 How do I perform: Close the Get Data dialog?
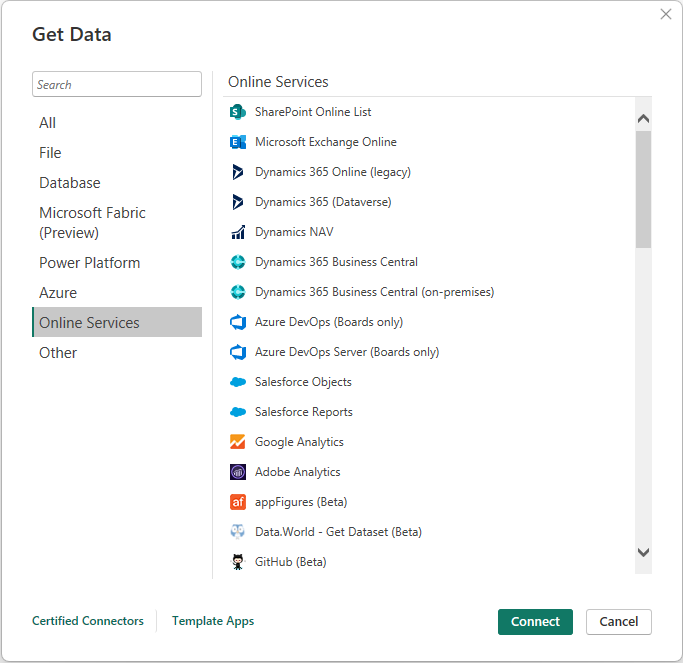tap(666, 14)
